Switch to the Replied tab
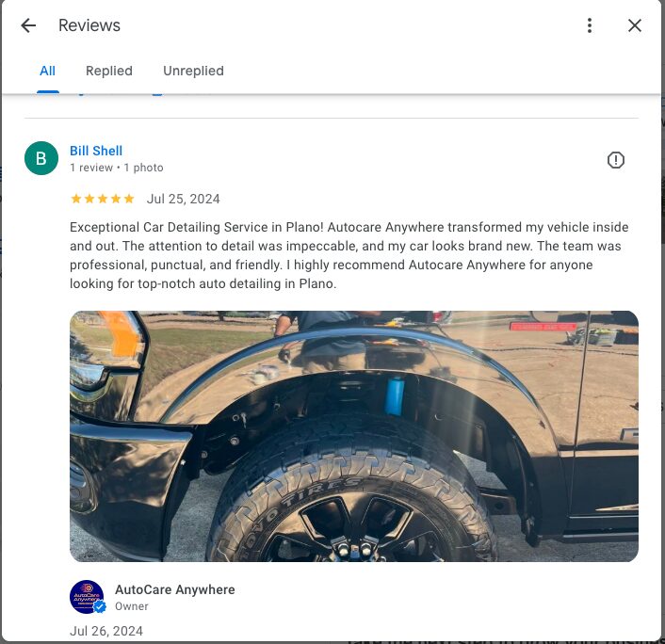Screen dimensions: 665x644 coord(109,71)
